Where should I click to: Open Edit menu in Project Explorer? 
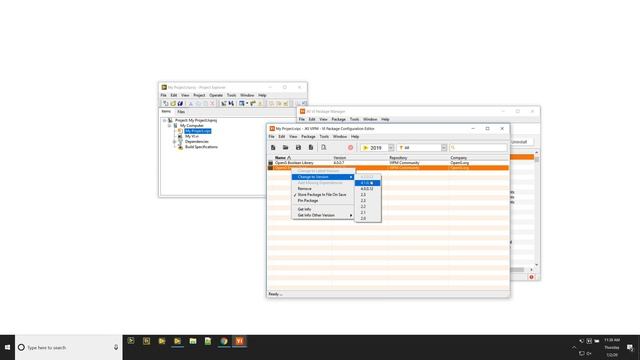pos(174,95)
